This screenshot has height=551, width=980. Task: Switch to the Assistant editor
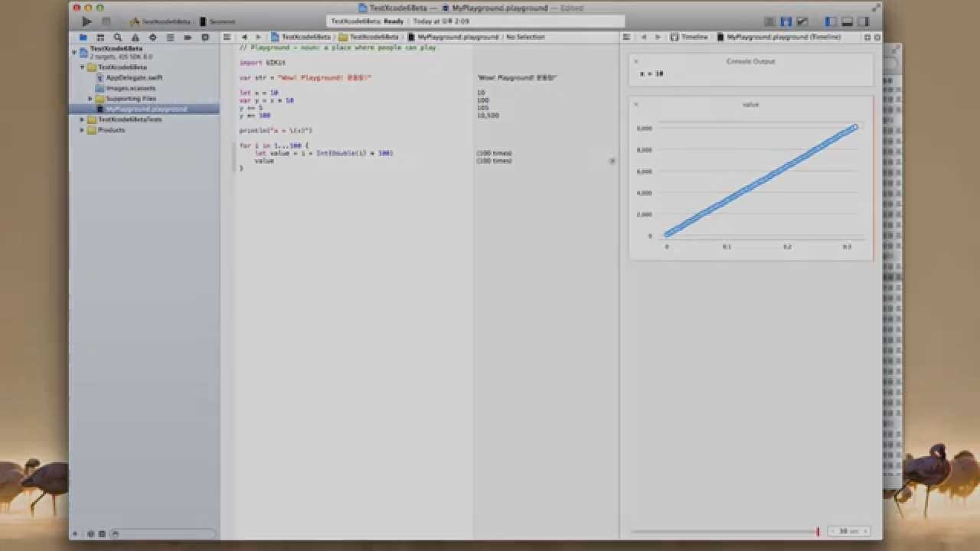(x=786, y=21)
